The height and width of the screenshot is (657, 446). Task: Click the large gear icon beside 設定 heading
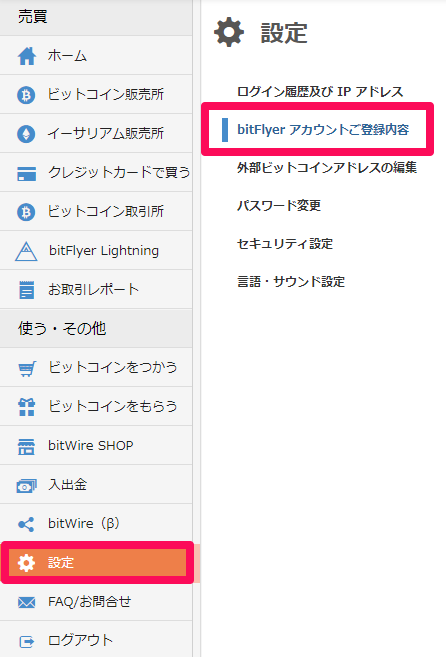(x=229, y=32)
